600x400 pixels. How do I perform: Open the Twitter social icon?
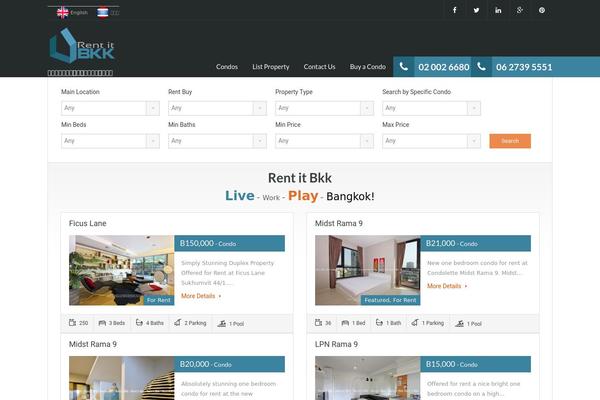(x=476, y=10)
